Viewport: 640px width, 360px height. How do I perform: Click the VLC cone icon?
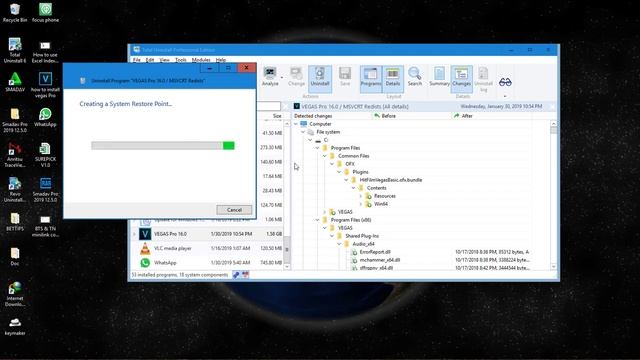145,248
